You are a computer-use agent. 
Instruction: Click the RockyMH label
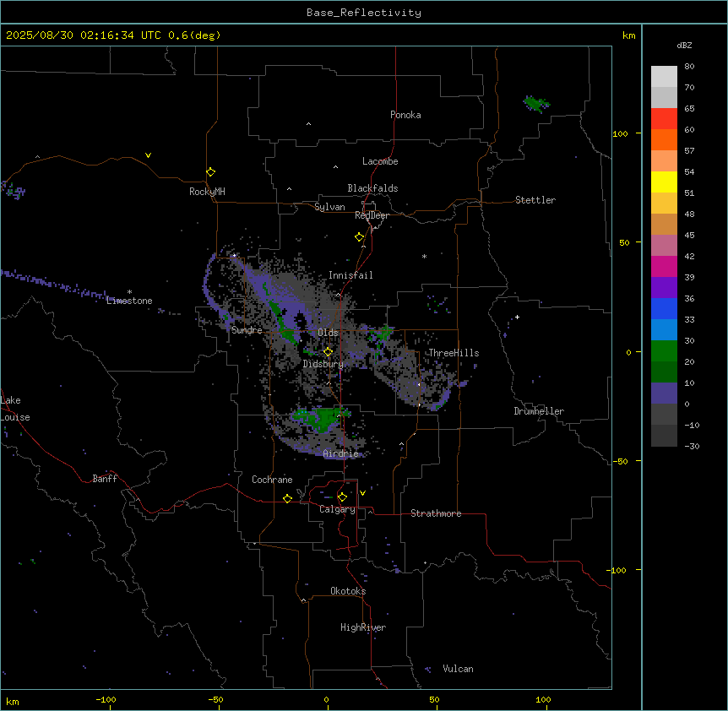(x=207, y=192)
